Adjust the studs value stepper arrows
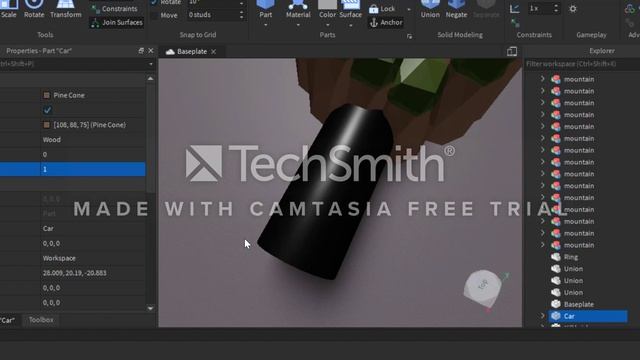This screenshot has width=640, height=360. click(242, 15)
